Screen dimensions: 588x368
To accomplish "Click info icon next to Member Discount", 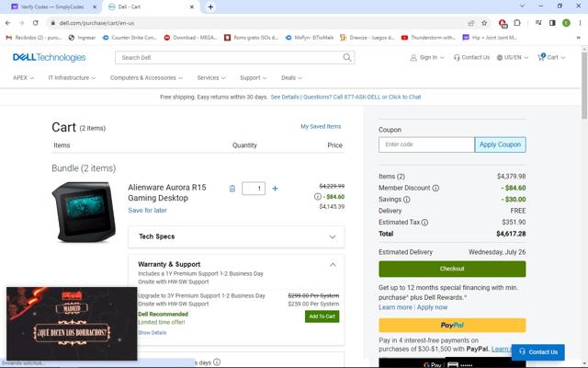I will coord(435,188).
